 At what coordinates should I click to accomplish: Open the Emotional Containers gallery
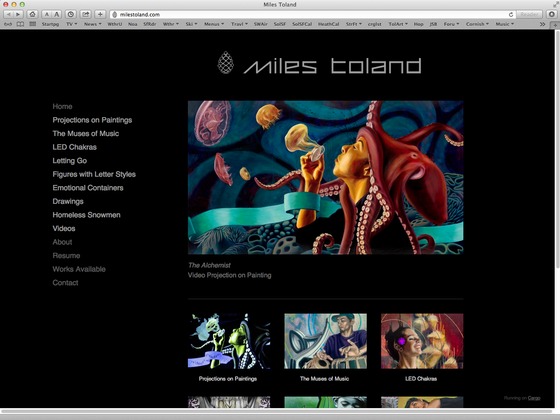pos(88,188)
